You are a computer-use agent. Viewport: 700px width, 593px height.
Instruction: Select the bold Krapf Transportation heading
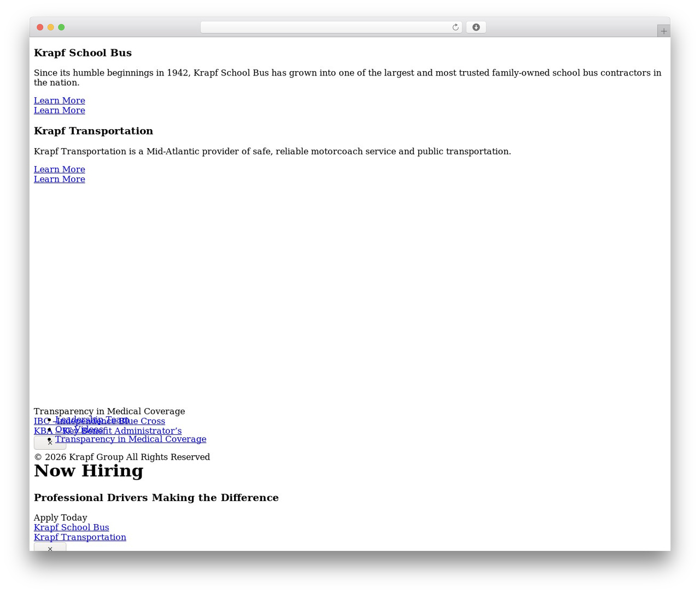(x=94, y=131)
